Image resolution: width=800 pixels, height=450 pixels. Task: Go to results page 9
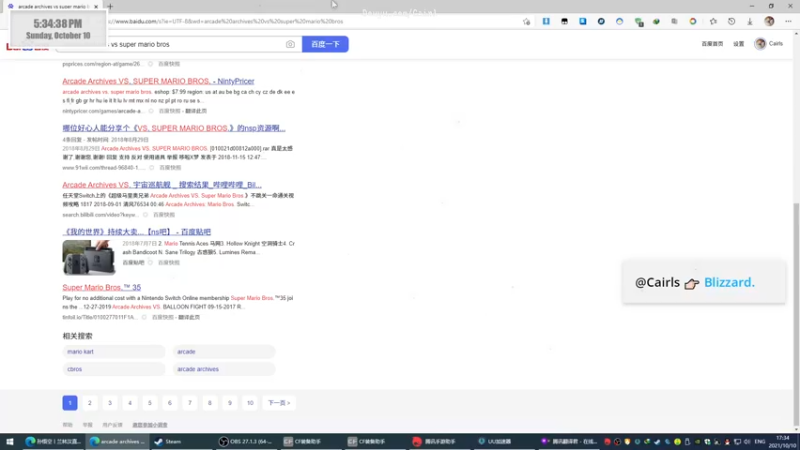coord(230,403)
